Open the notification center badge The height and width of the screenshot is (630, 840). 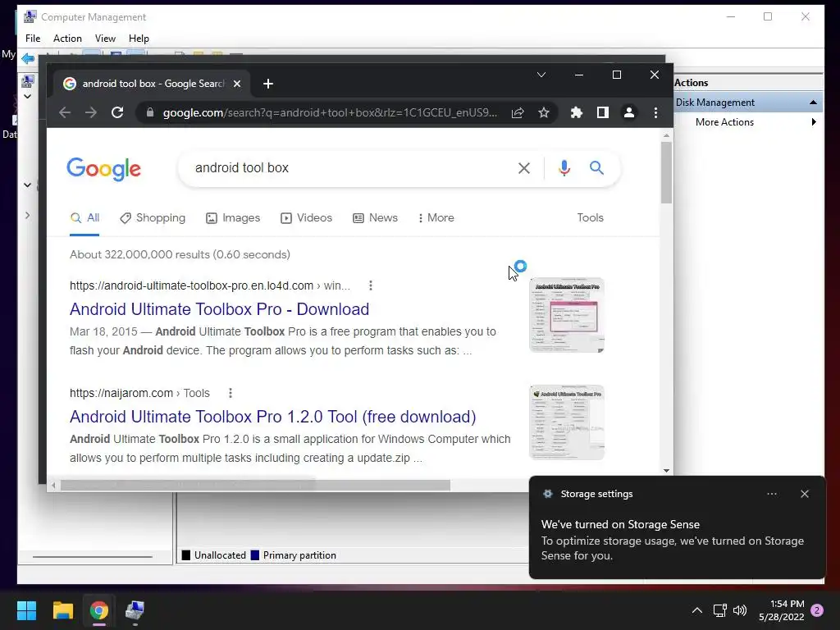coord(817,610)
